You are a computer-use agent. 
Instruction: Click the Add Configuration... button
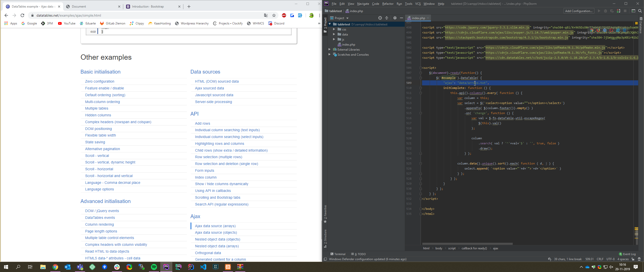coord(579,11)
